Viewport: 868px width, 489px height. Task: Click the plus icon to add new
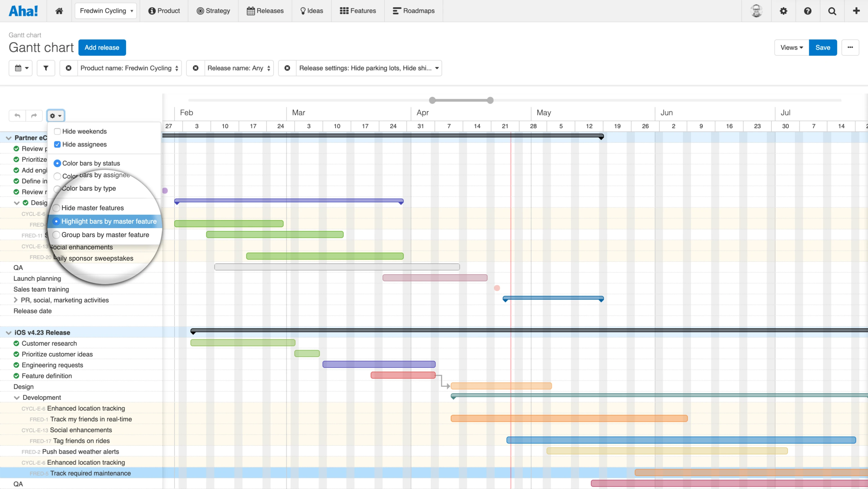pos(856,11)
